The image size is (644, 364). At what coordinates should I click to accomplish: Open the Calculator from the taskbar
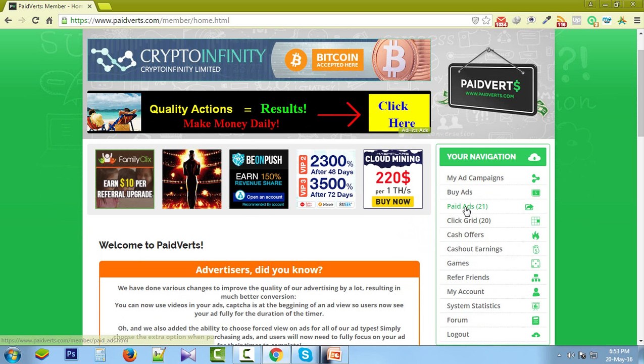[x=101, y=355]
